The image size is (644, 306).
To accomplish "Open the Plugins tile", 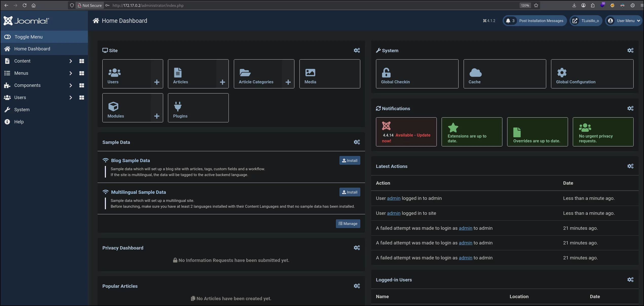I will (198, 108).
